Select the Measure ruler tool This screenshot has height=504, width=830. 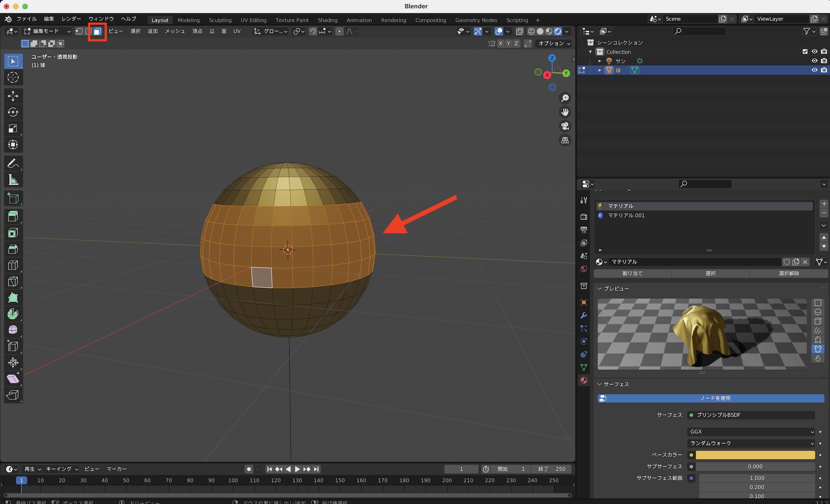13,180
